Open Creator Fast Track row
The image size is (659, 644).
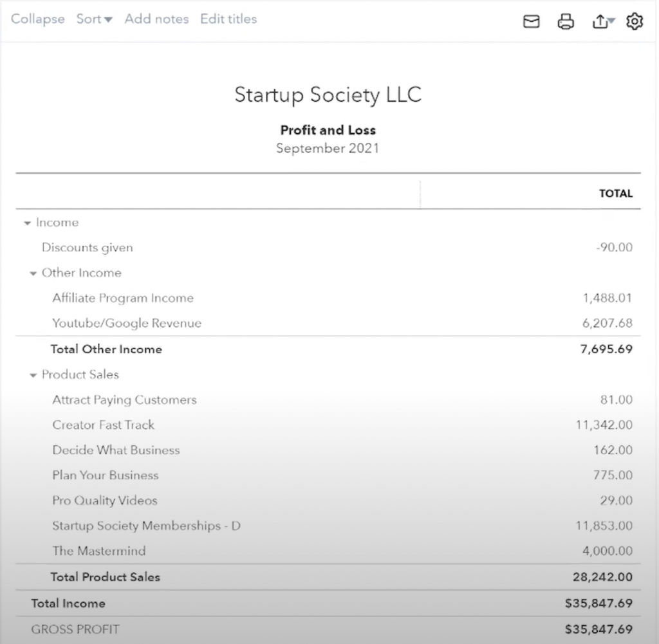coord(104,425)
